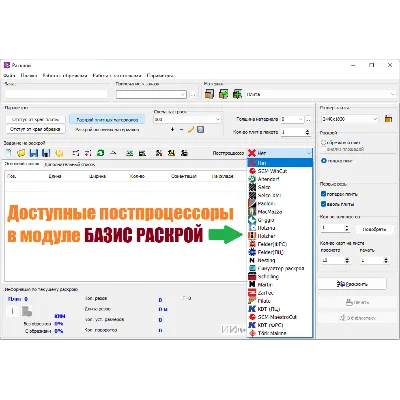
Task: Click the small save icon beside the pencil
Action: 200,129
